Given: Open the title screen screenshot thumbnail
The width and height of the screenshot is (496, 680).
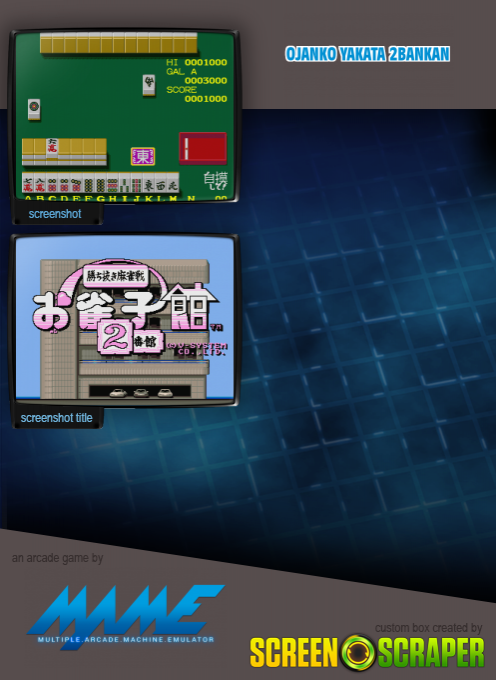Looking at the screenshot, I should 125,318.
